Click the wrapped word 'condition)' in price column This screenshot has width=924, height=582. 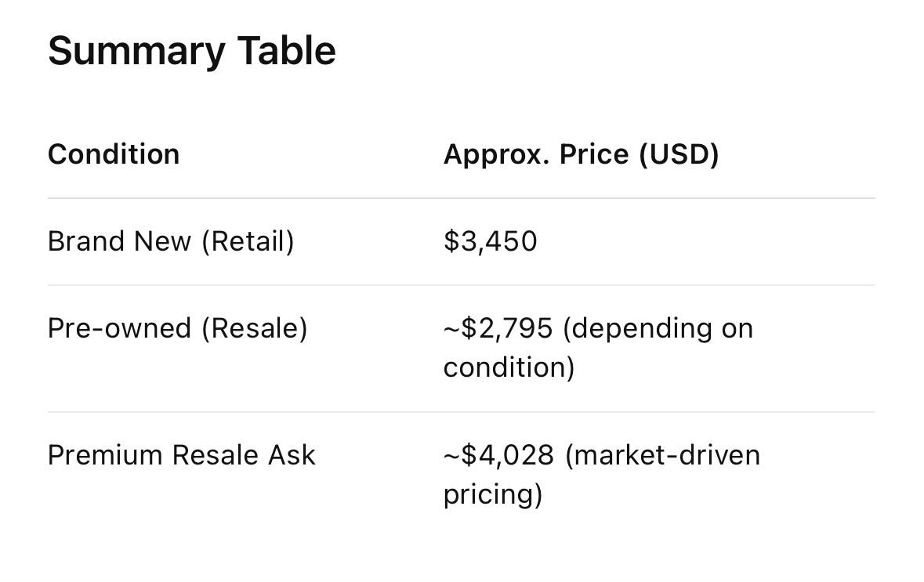pyautogui.click(x=509, y=367)
